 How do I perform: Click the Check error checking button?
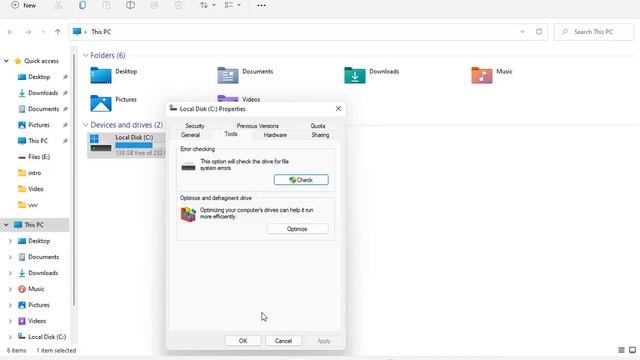[301, 180]
